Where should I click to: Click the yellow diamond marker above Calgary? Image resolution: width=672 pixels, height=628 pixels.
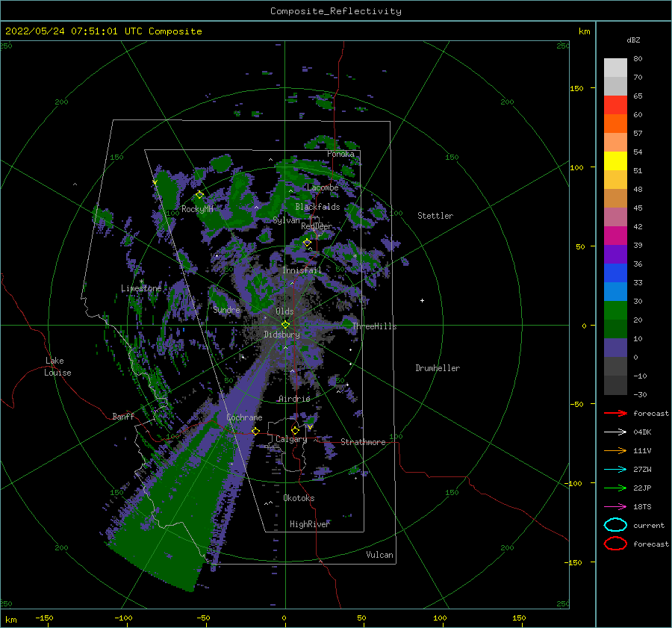tap(295, 430)
